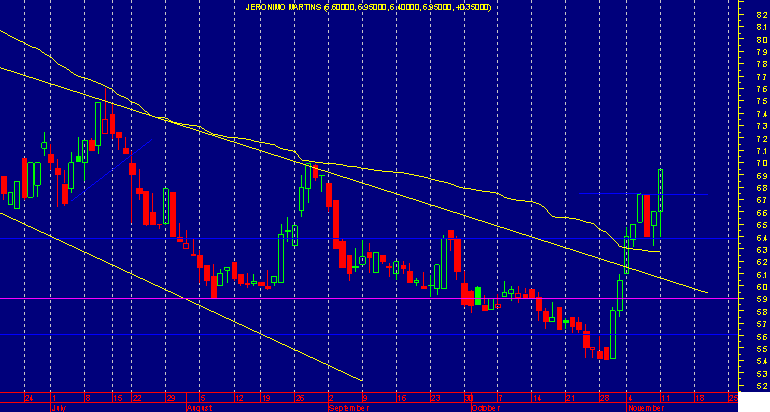Click date label 30 on time axis
This screenshot has height=412, width=770.
(x=469, y=398)
